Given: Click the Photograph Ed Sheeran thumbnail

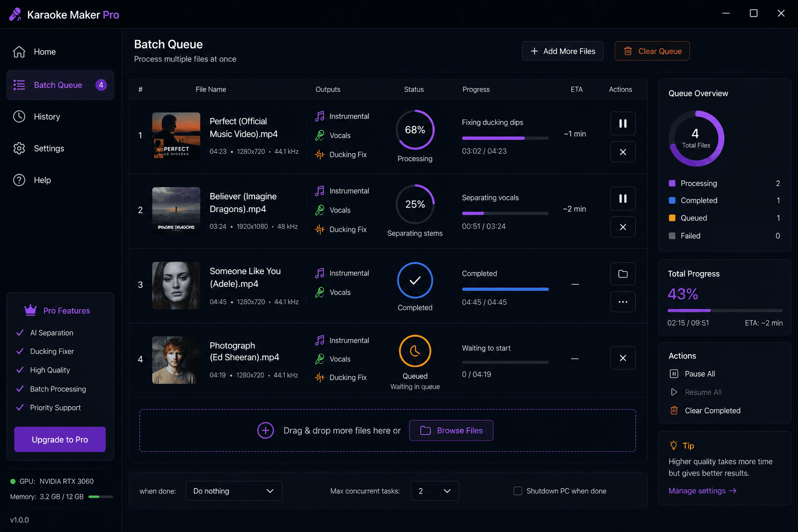Looking at the screenshot, I should [176, 360].
